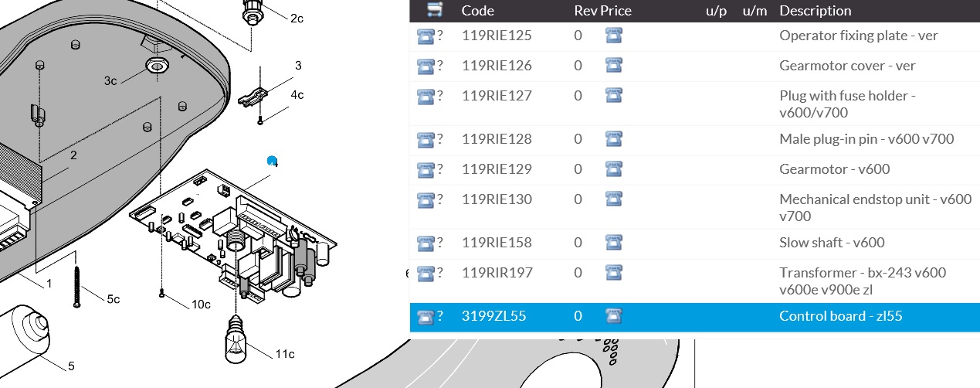
Task: Click the price phone icon for 119RIE127
Action: coord(614,96)
